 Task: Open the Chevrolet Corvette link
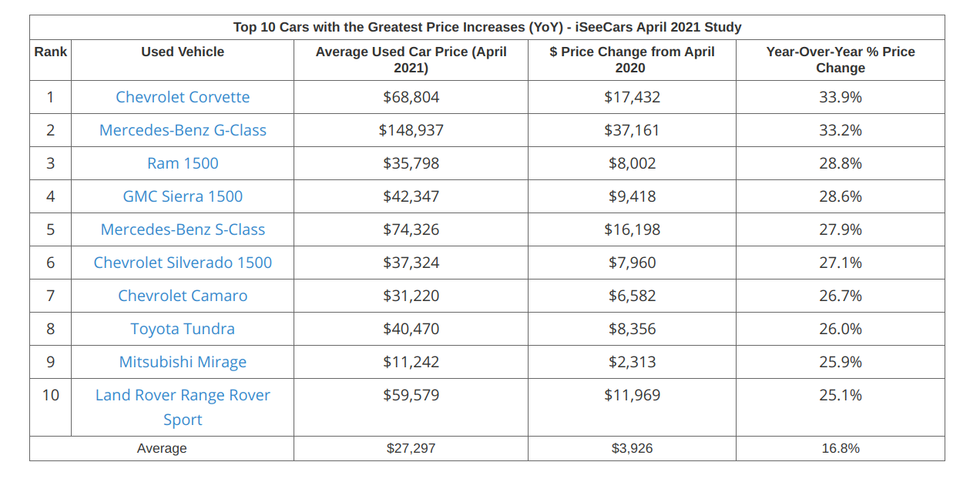pos(183,97)
